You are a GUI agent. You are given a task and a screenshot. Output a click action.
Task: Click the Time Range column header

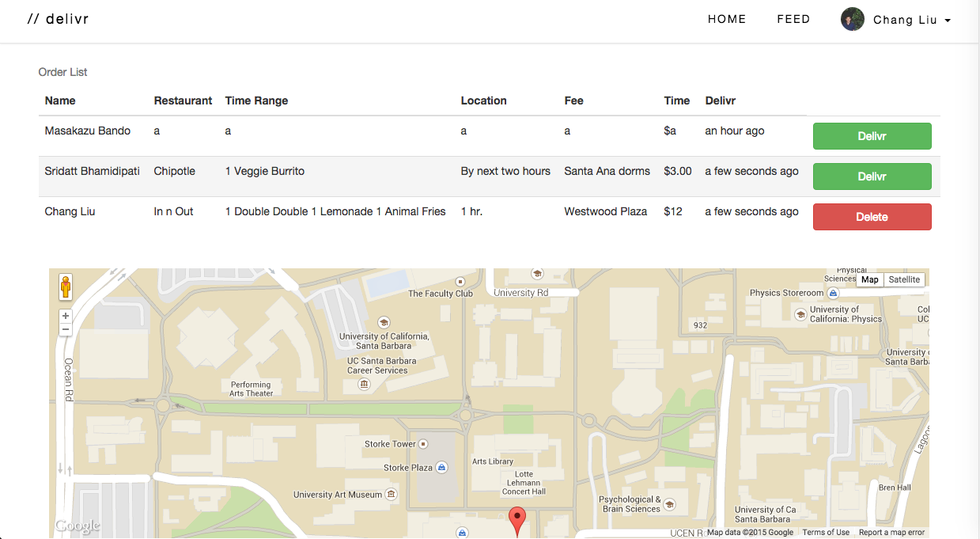tap(256, 101)
